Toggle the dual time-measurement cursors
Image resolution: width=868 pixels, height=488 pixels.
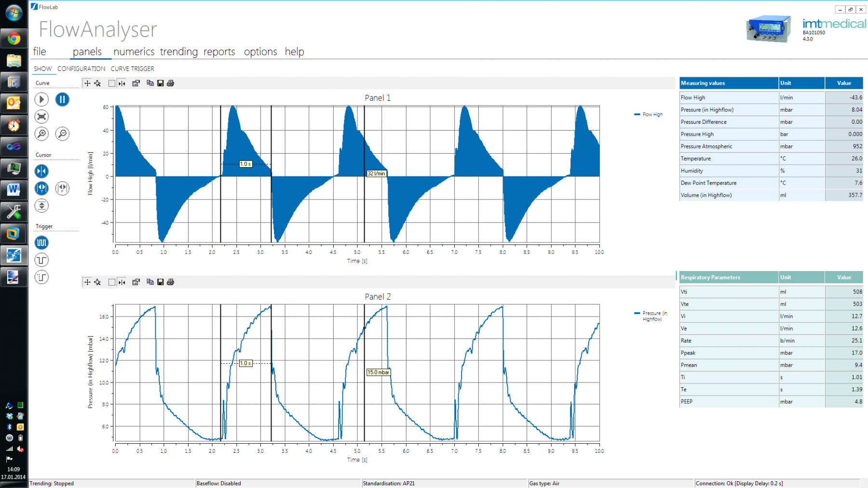[41, 188]
